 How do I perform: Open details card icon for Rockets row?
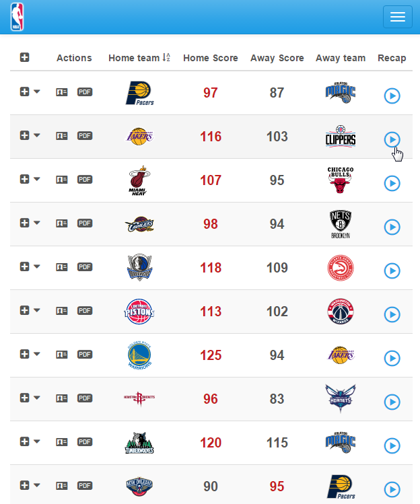[x=62, y=398]
